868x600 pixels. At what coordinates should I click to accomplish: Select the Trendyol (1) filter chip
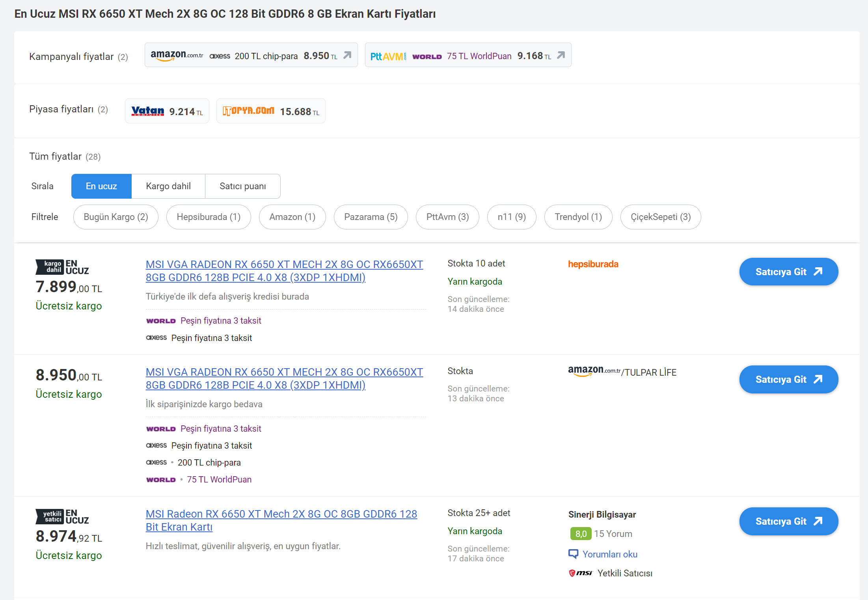pyautogui.click(x=578, y=217)
